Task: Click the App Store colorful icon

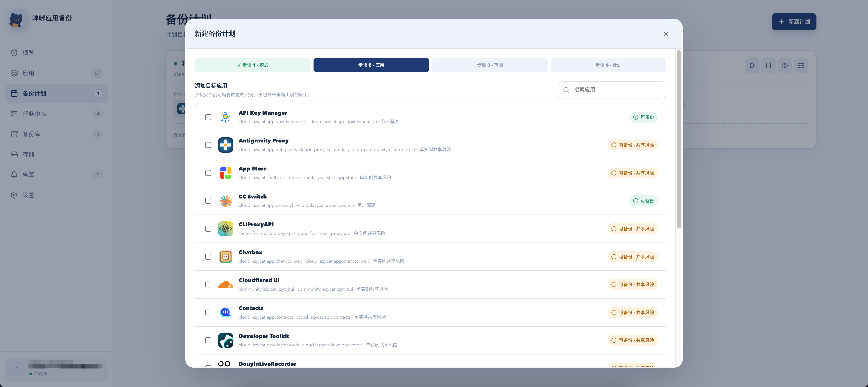Action: tap(225, 173)
